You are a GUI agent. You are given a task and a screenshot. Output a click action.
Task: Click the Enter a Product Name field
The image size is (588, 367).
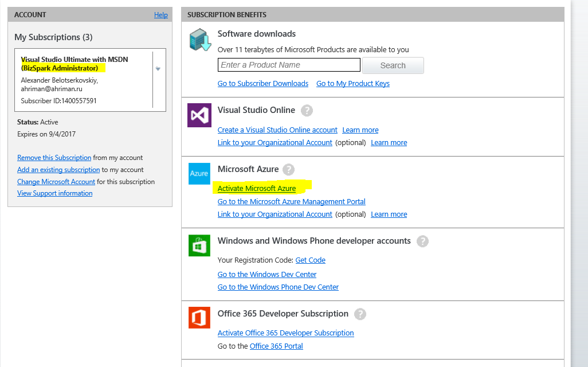pyautogui.click(x=289, y=65)
